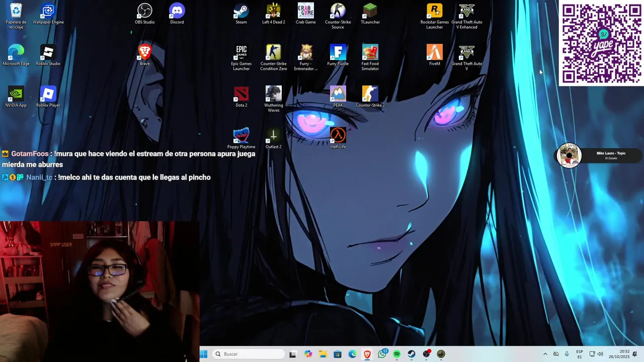Click the Buscar taskbar search box
This screenshot has width=644, height=362.
tap(249, 354)
